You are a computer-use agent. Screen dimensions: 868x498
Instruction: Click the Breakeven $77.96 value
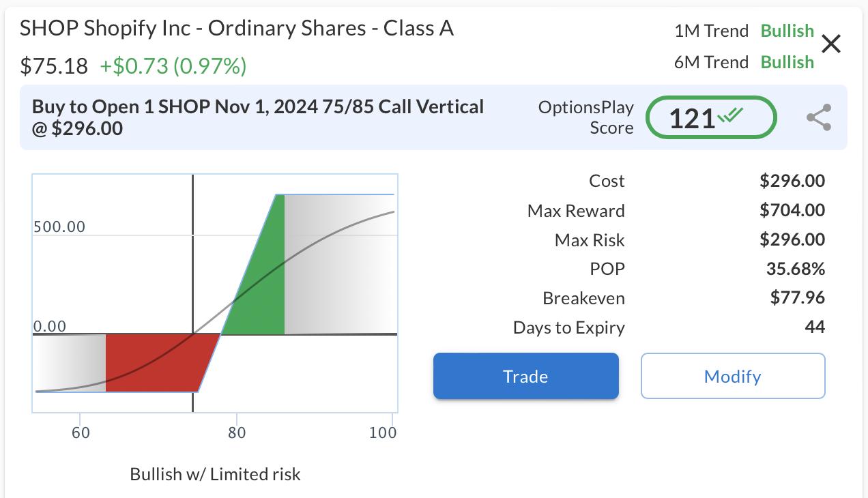[x=797, y=297]
